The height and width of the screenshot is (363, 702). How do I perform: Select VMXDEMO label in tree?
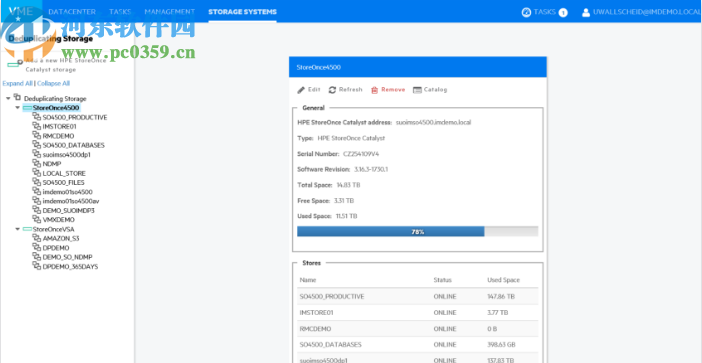pos(59,220)
